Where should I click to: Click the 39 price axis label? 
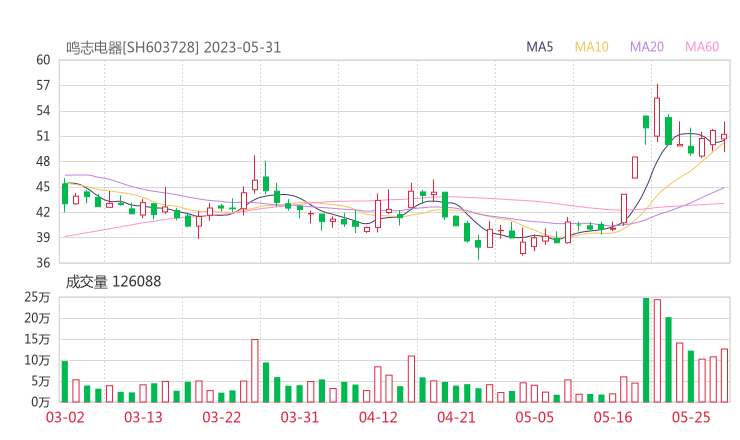click(x=43, y=237)
